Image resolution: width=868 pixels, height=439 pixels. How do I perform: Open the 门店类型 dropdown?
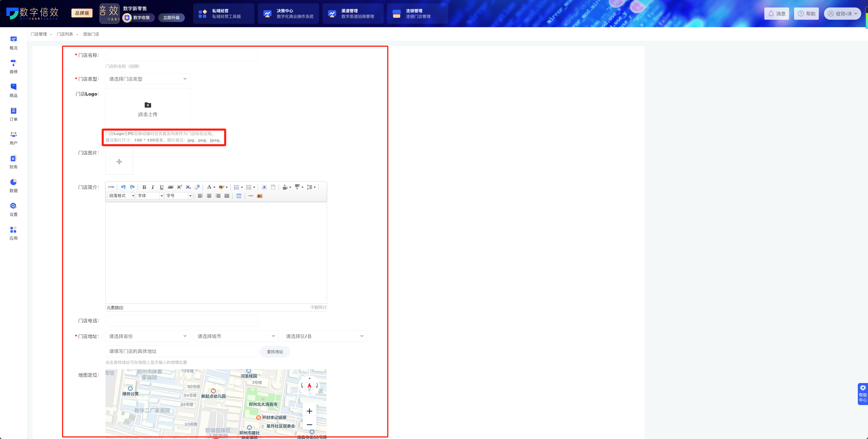click(148, 79)
